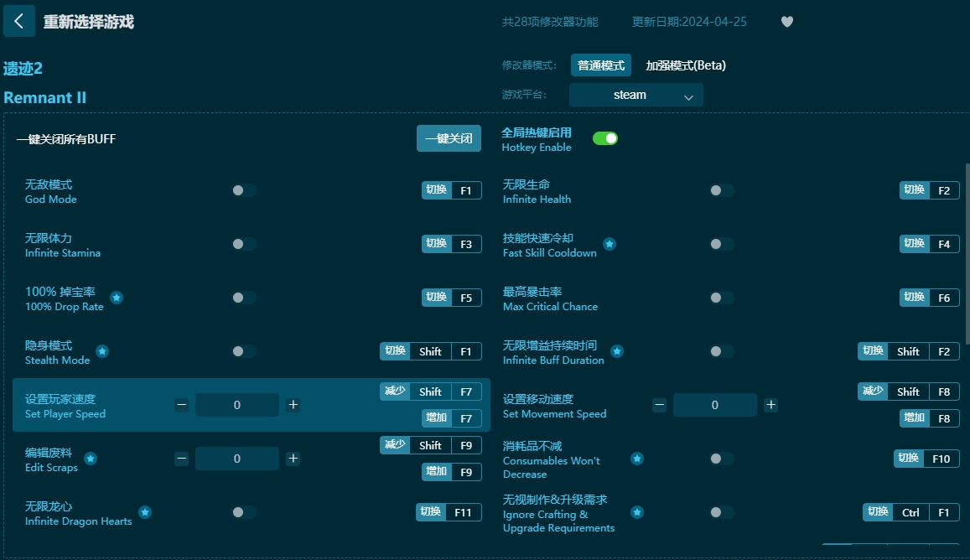The image size is (970, 560).
Task: Toggle Fast Skill Cooldown switch
Action: pos(721,244)
